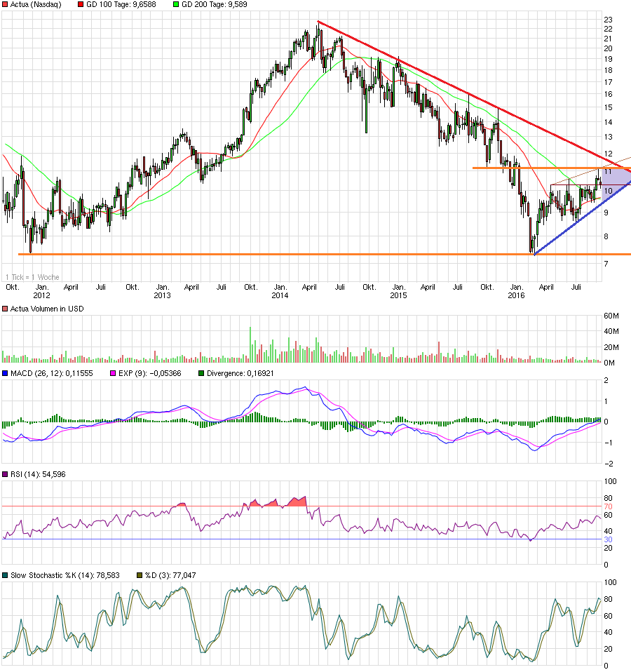
Task: Click the 2012 year label on time axis
Action: 41,295
